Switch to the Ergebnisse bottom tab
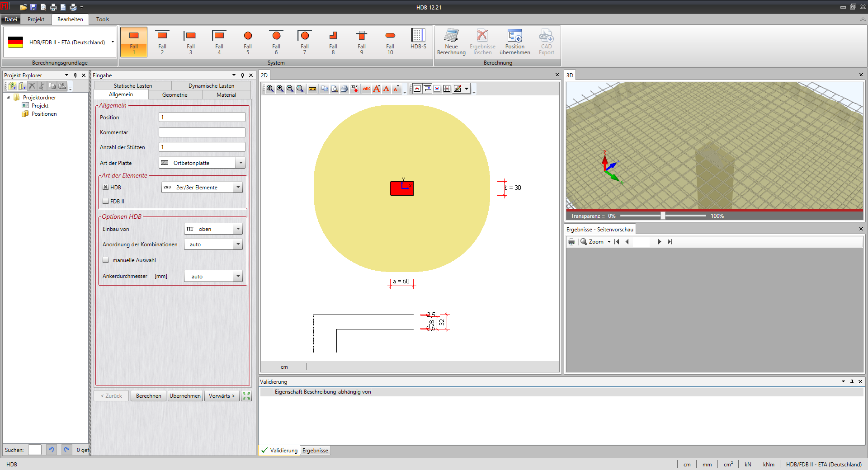The width and height of the screenshot is (868, 470). pyautogui.click(x=315, y=450)
